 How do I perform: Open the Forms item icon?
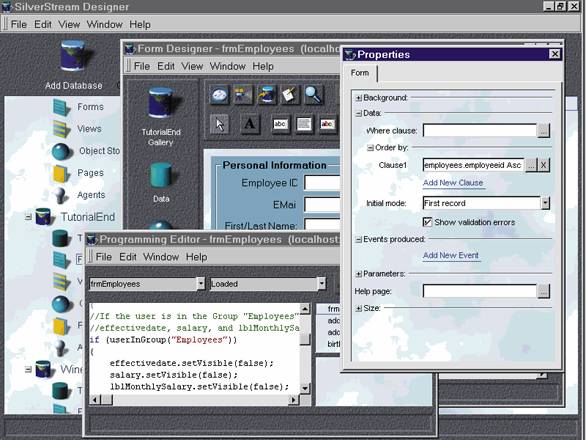point(61,107)
